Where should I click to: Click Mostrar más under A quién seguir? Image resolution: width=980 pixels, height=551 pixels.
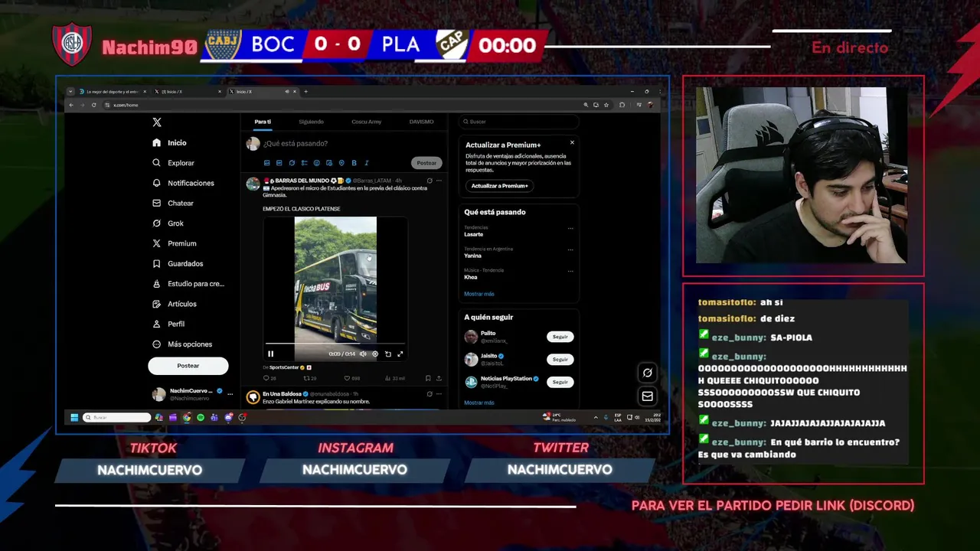coord(479,403)
